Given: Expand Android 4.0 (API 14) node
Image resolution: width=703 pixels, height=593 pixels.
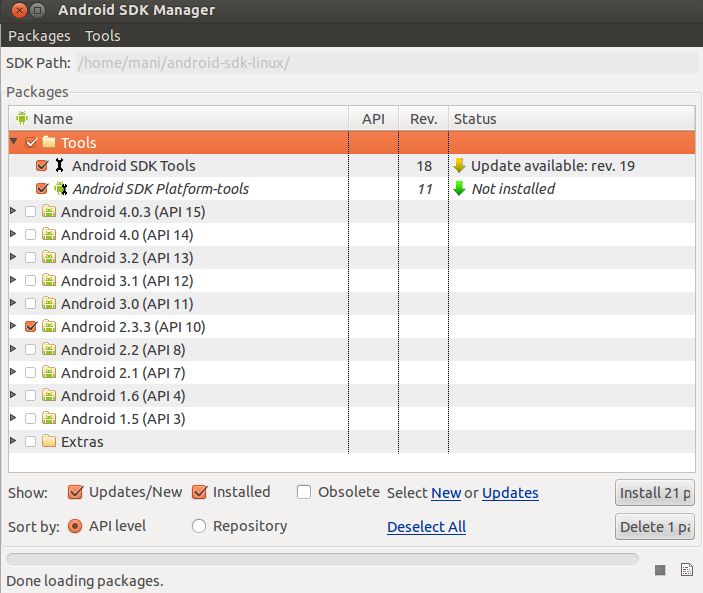Looking at the screenshot, I should (13, 234).
